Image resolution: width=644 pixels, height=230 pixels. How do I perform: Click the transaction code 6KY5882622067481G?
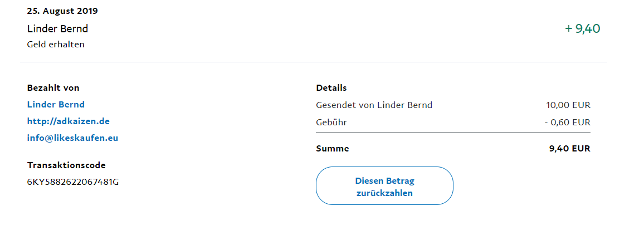coord(73,182)
